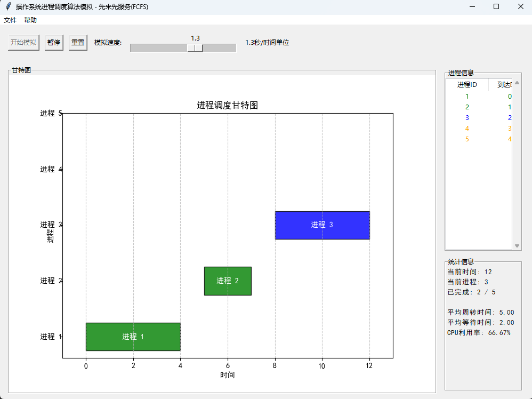Click the green 进程 2 Gantt bar
This screenshot has width=532, height=399.
(228, 281)
